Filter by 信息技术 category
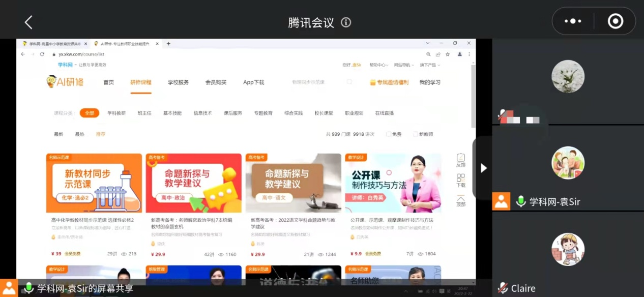 tap(202, 113)
